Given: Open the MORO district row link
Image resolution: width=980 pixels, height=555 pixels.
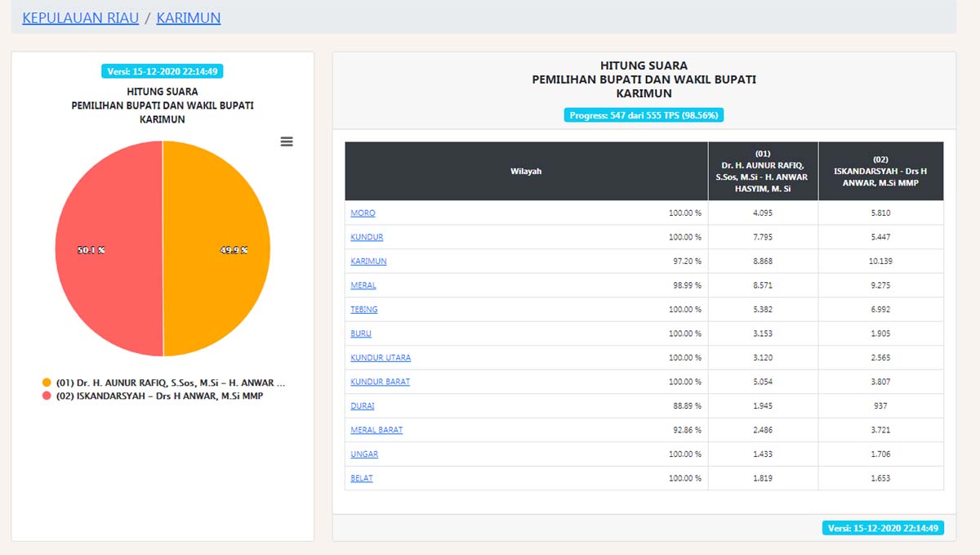Looking at the screenshot, I should point(363,213).
